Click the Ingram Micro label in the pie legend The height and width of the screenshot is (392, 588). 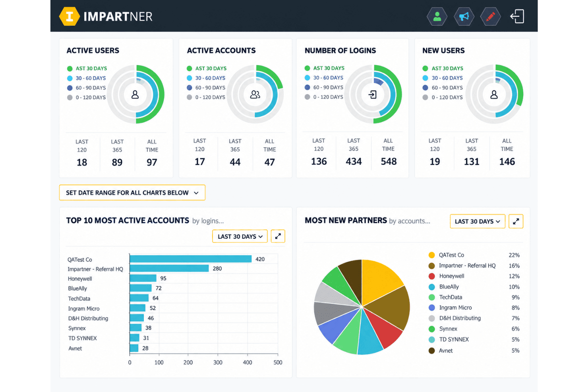(x=456, y=308)
